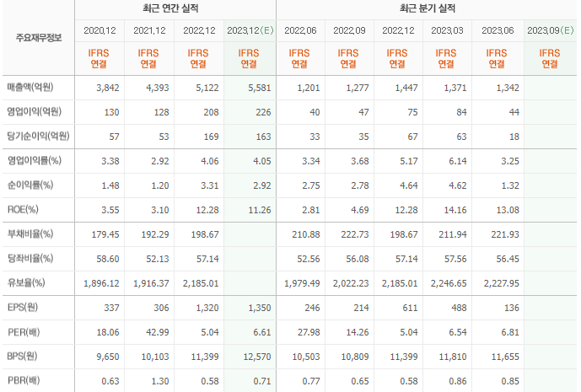Select estimated operating profit 226
This screenshot has height=392, width=581.
pos(263,112)
